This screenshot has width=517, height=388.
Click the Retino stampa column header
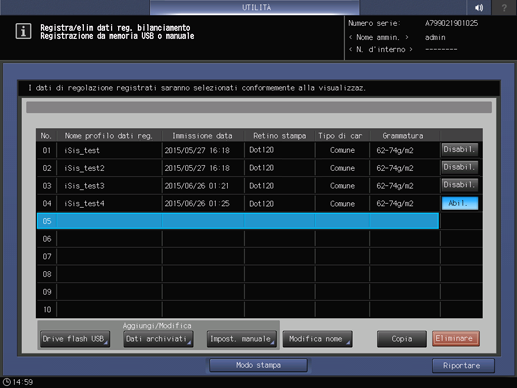point(279,136)
